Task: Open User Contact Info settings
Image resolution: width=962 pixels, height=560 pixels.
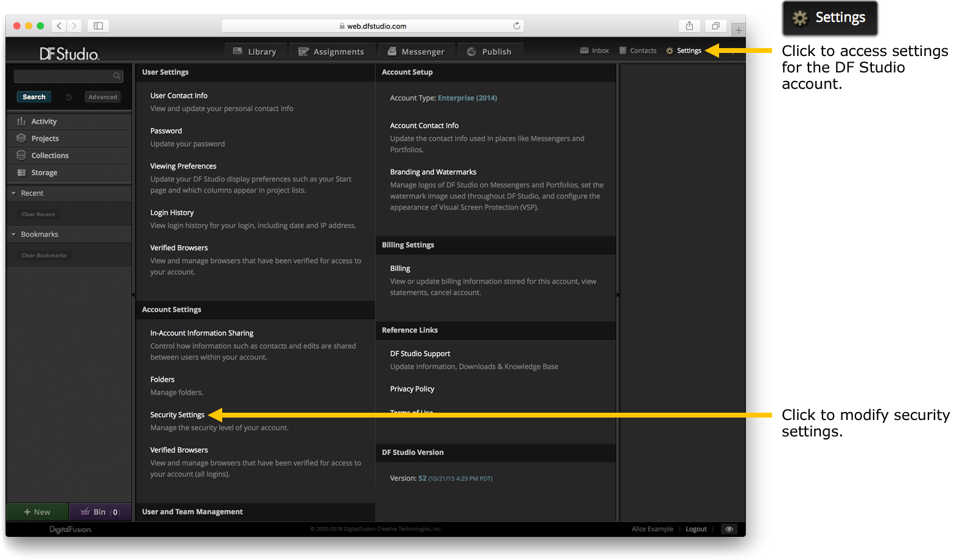Action: 179,96
